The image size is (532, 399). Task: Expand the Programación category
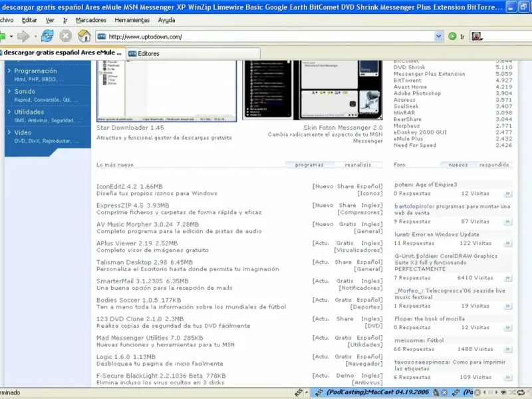[x=35, y=71]
